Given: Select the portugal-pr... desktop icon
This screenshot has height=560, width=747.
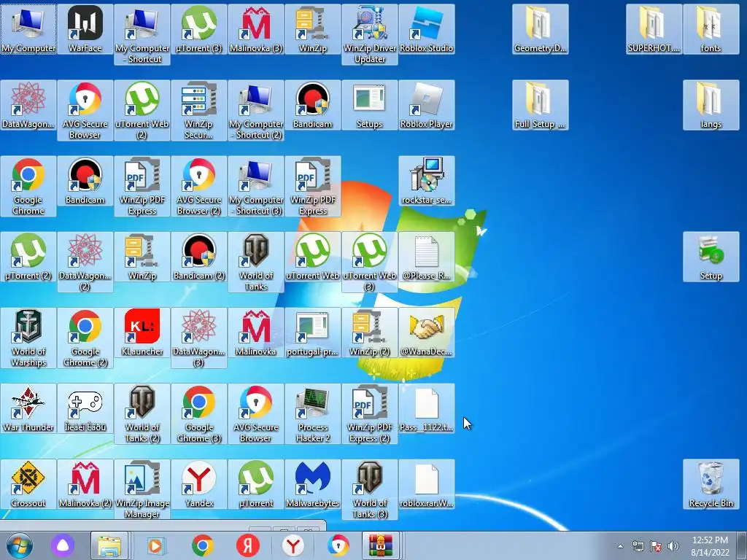Looking at the screenshot, I should coord(312,332).
